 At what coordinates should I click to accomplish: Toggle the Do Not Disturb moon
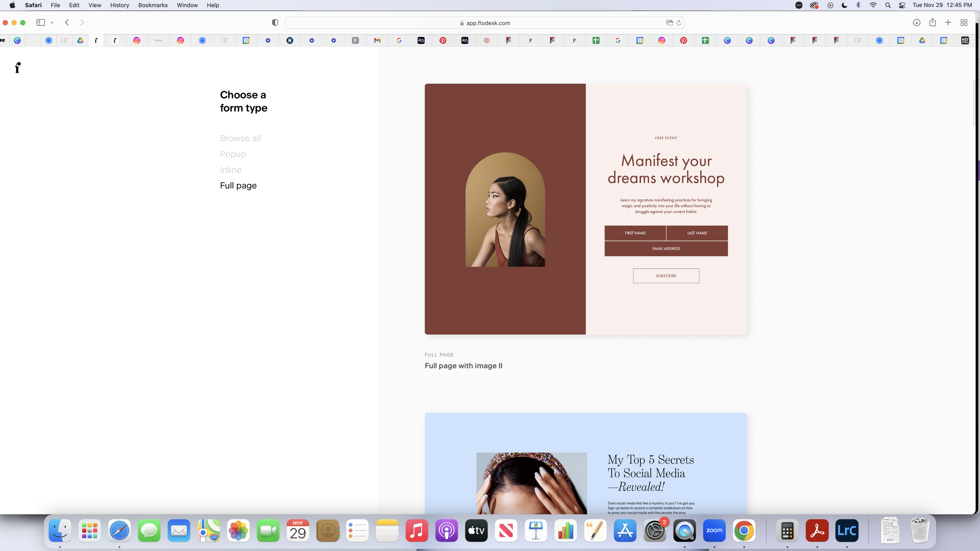[844, 5]
